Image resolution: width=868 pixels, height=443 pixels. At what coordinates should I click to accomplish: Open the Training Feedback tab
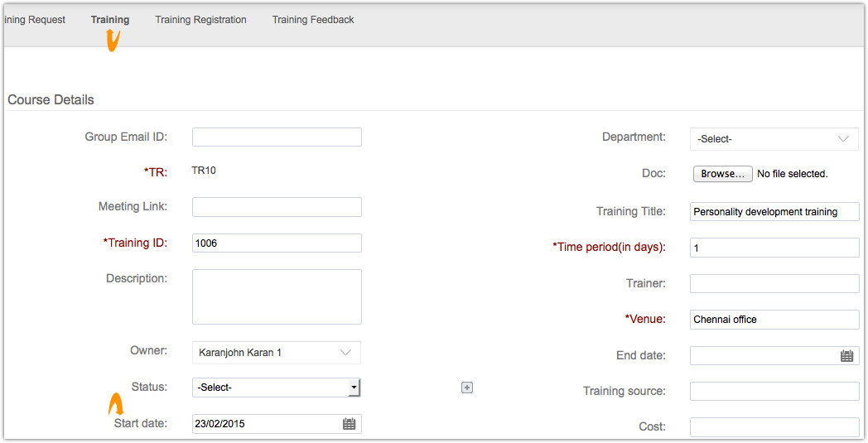pyautogui.click(x=313, y=20)
